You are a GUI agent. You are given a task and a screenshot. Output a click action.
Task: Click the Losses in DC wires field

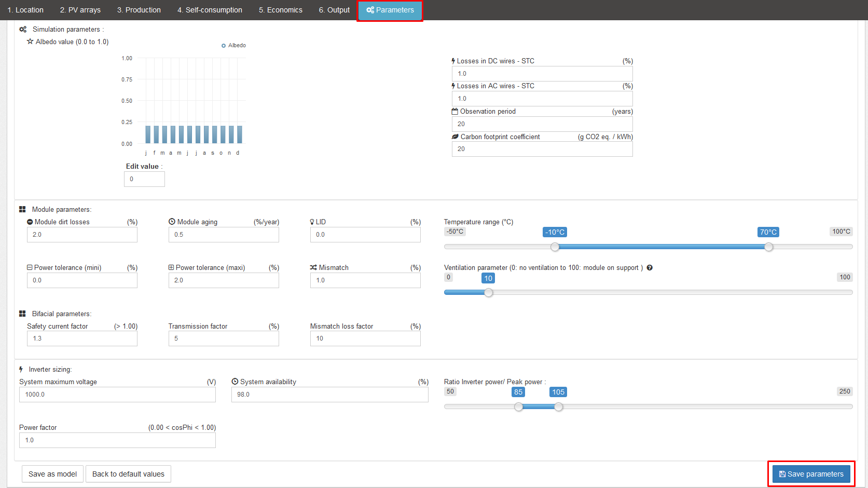542,74
